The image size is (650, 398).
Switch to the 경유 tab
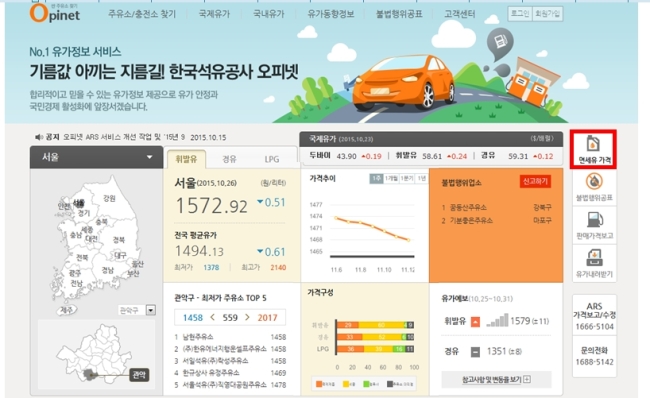pyautogui.click(x=229, y=159)
